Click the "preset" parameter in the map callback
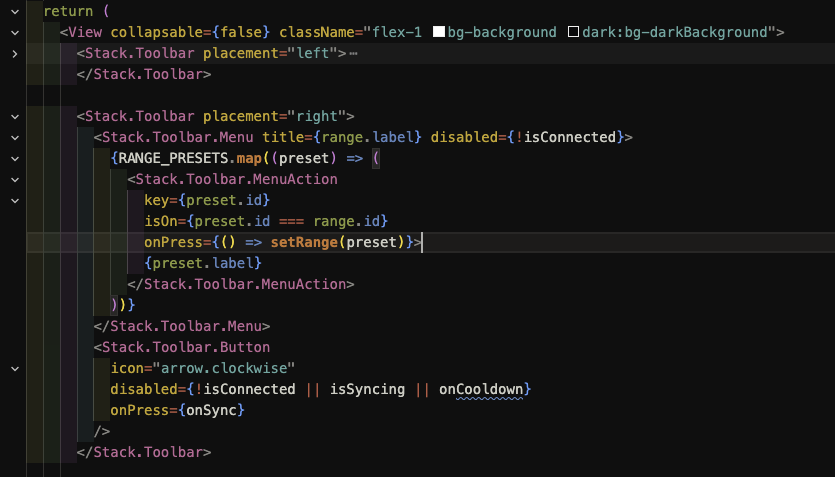This screenshot has height=477, width=835. [304, 158]
